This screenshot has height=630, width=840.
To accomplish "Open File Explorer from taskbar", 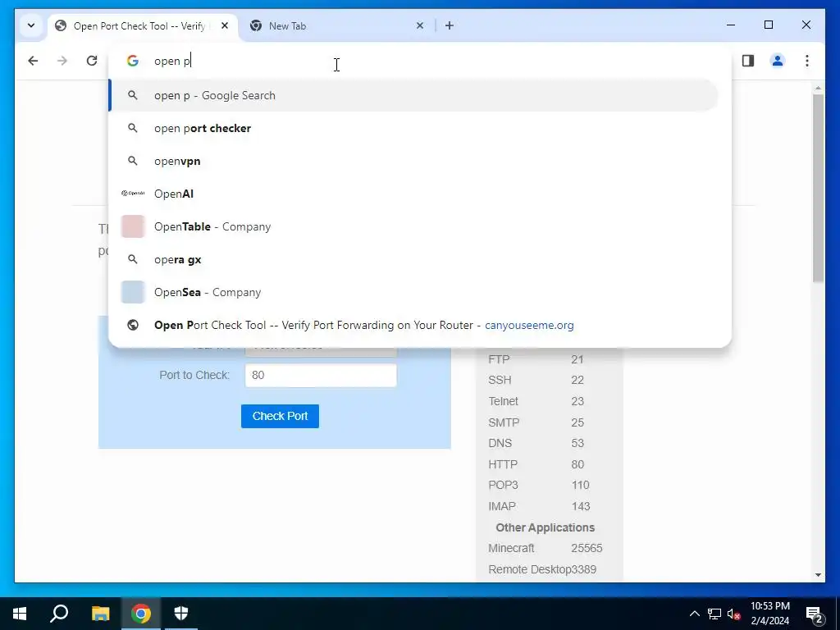I will pos(100,614).
